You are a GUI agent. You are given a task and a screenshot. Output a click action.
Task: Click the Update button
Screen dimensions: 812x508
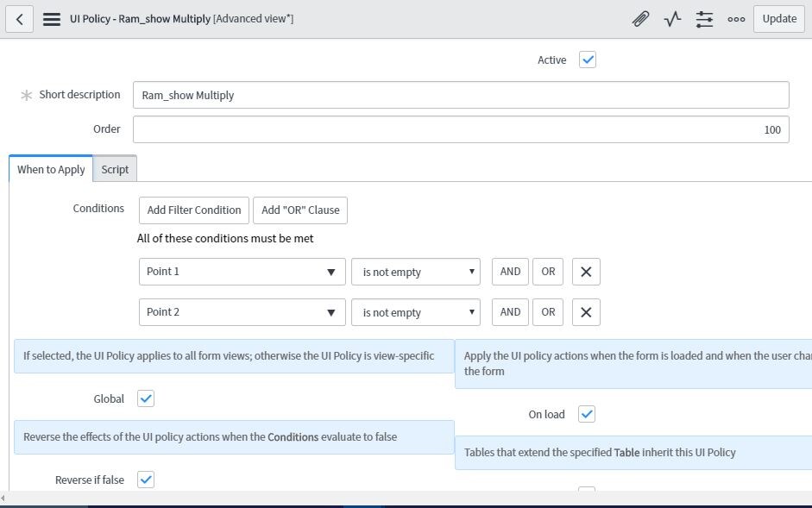779,19
